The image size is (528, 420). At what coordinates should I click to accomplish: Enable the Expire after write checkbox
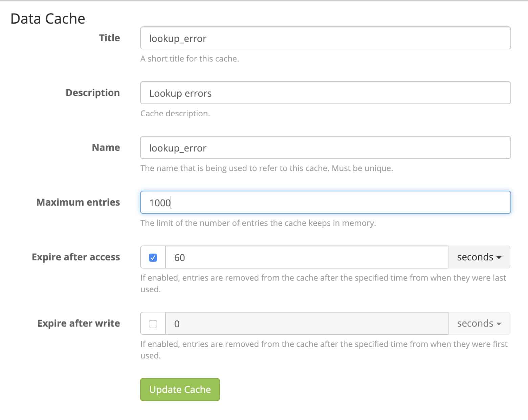(153, 324)
